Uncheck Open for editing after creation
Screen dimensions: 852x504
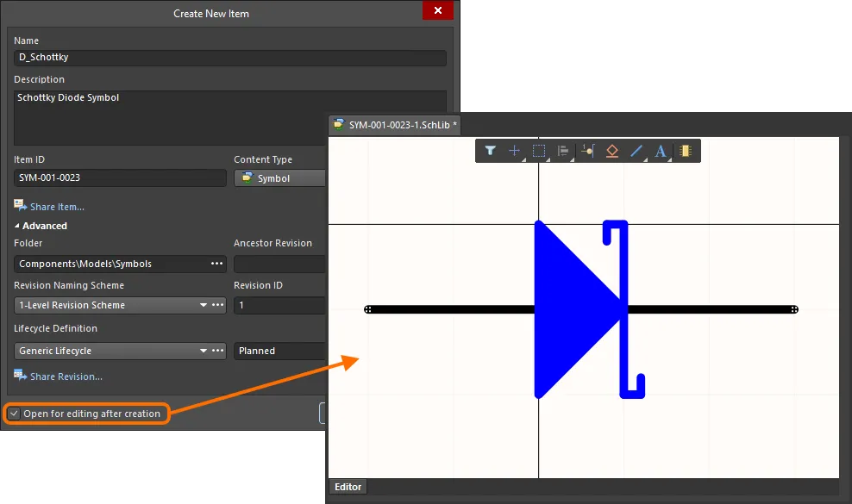(x=14, y=414)
